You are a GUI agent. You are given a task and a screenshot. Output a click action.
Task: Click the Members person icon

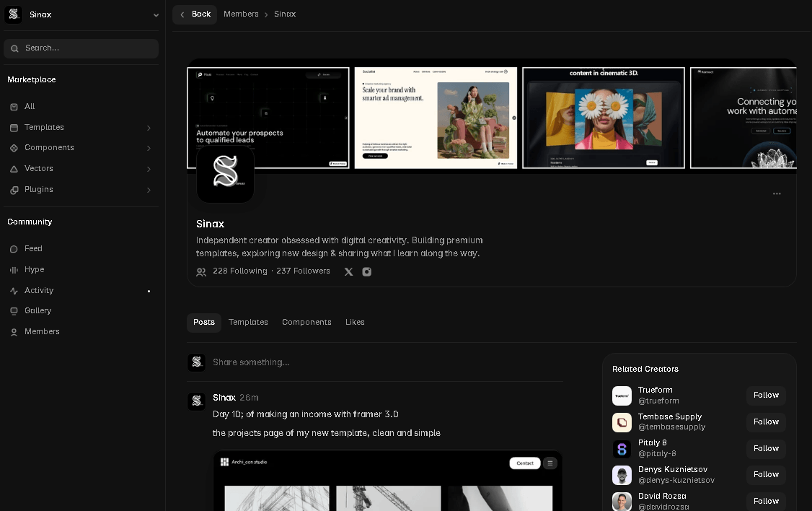(14, 332)
